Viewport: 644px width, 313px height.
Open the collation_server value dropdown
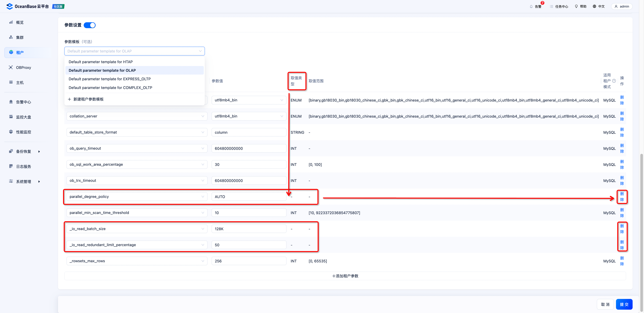pyautogui.click(x=249, y=116)
